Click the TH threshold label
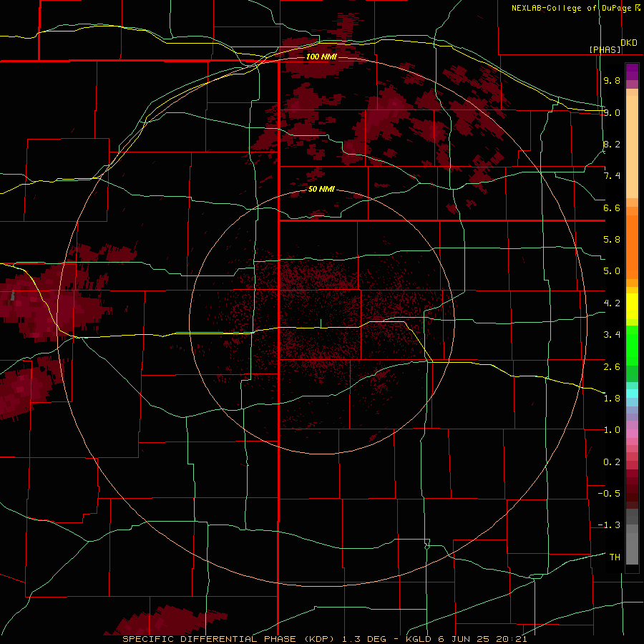The height and width of the screenshot is (644, 644). point(615,557)
